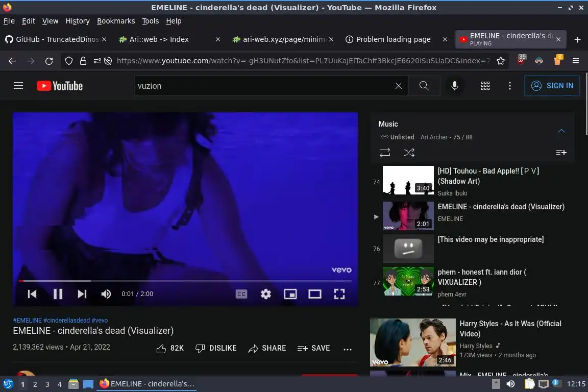
Task: Open the File menu
Action: [9, 21]
